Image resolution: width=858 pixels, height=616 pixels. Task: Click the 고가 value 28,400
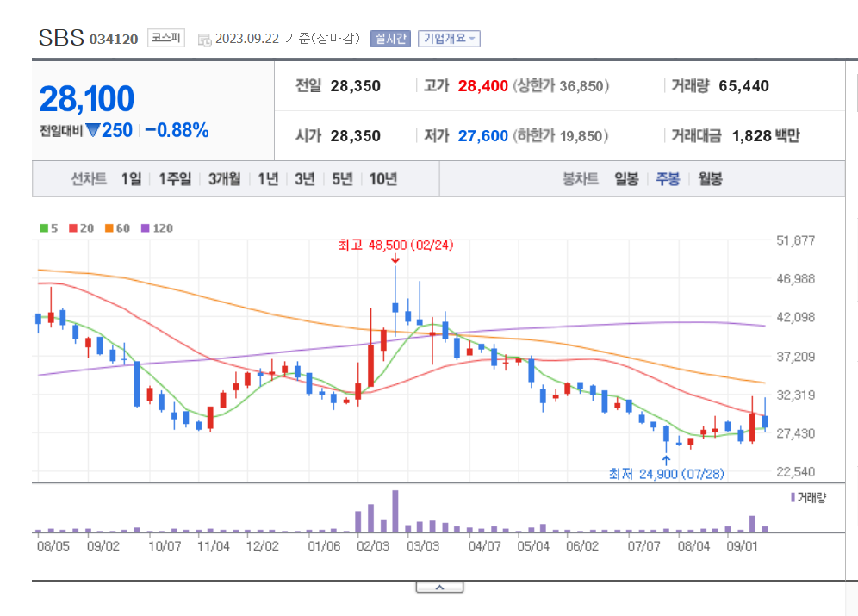483,86
